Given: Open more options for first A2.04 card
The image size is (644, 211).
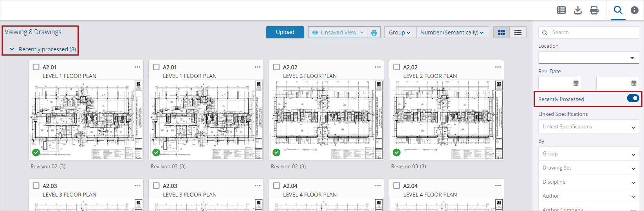Looking at the screenshot, I should pyautogui.click(x=378, y=186).
